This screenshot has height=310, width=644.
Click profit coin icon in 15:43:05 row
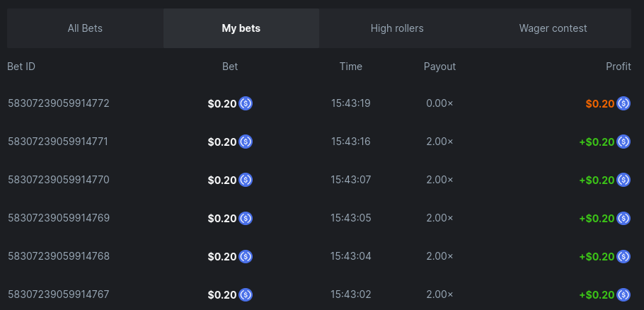623,218
